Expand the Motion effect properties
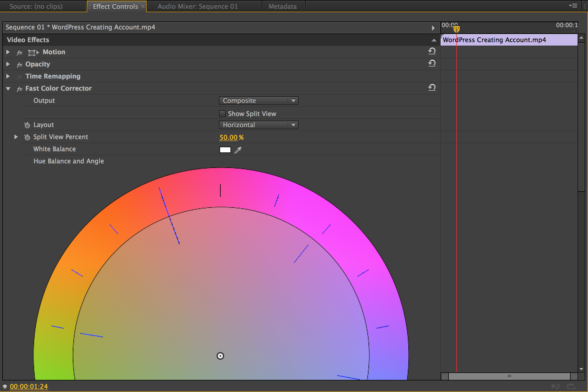Image resolution: width=588 pixels, height=392 pixels. click(x=8, y=52)
